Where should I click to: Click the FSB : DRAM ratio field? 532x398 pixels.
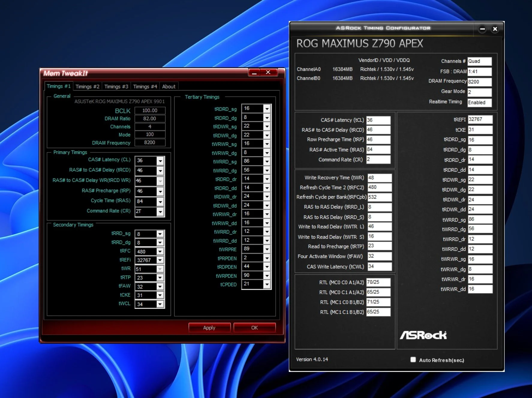[x=480, y=72]
